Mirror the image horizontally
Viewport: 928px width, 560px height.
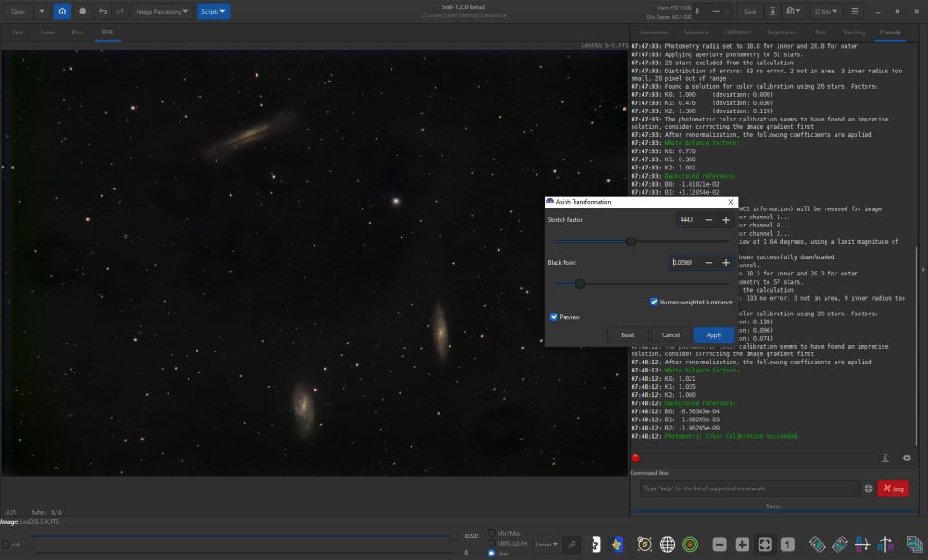(x=863, y=544)
